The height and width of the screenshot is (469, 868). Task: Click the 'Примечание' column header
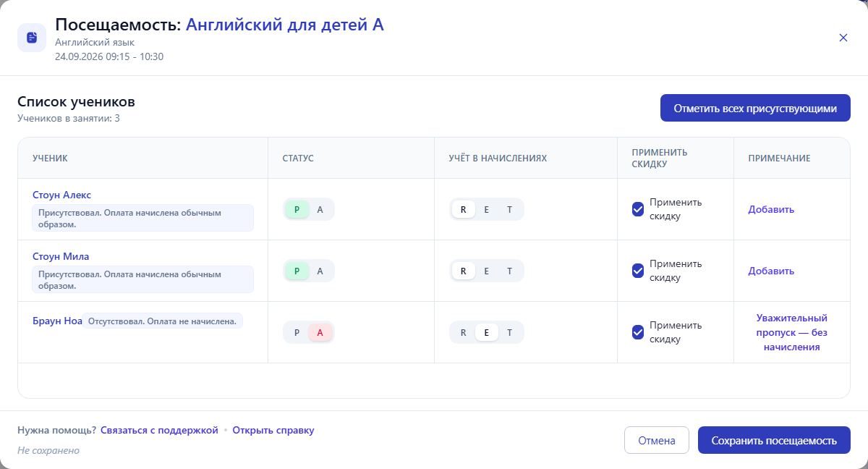pos(779,158)
